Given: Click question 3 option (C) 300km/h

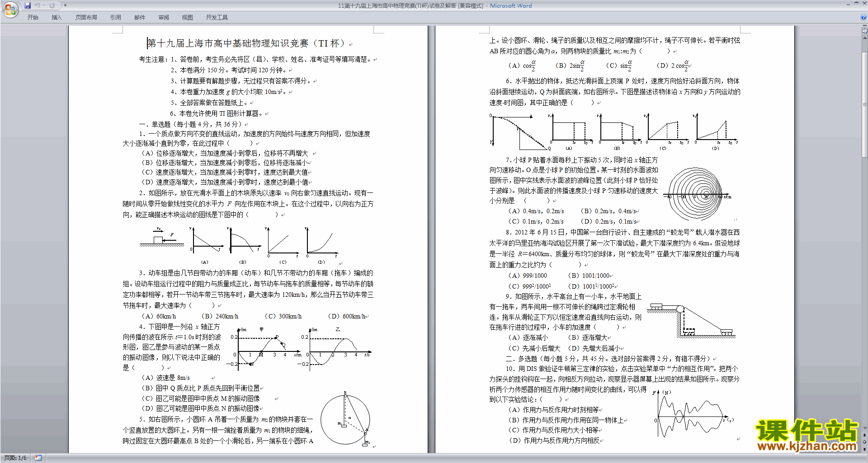Looking at the screenshot, I should click(283, 316).
